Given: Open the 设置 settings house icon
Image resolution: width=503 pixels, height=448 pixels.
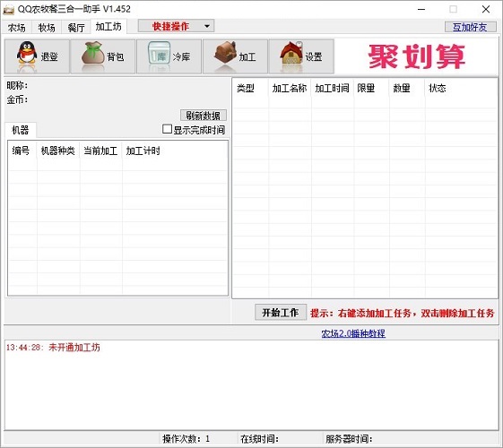Looking at the screenshot, I should click(301, 56).
